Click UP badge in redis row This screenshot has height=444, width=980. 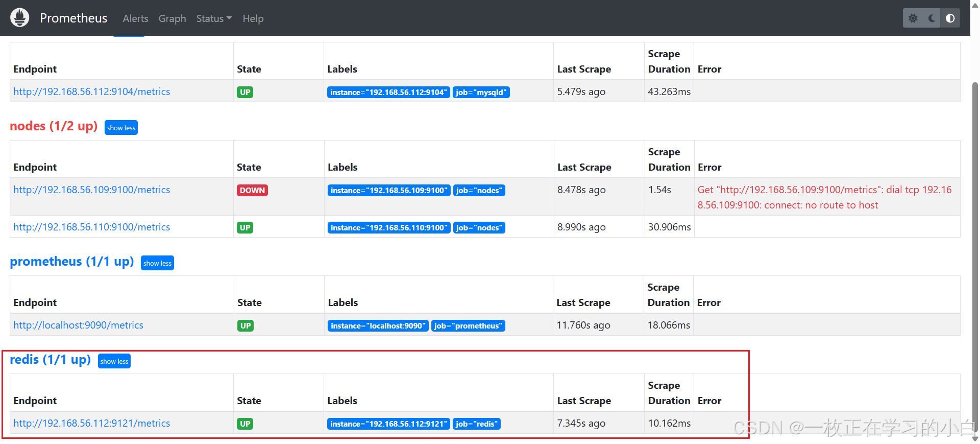(x=245, y=424)
